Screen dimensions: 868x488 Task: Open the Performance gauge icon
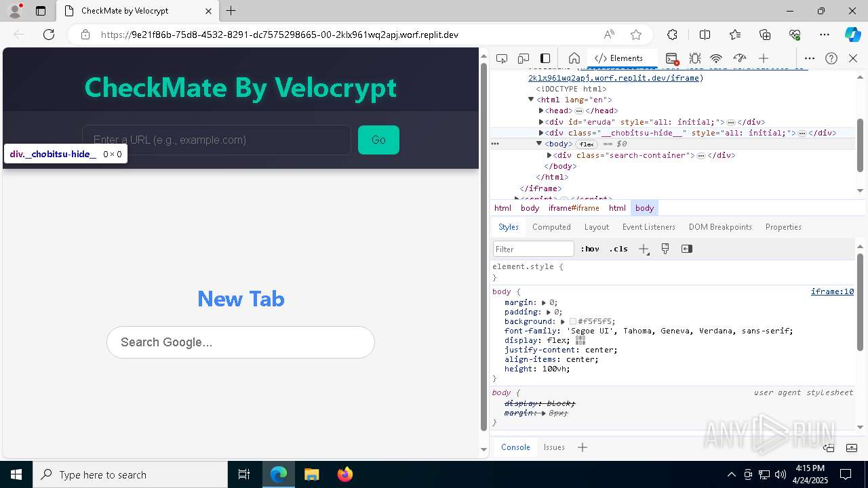click(740, 58)
